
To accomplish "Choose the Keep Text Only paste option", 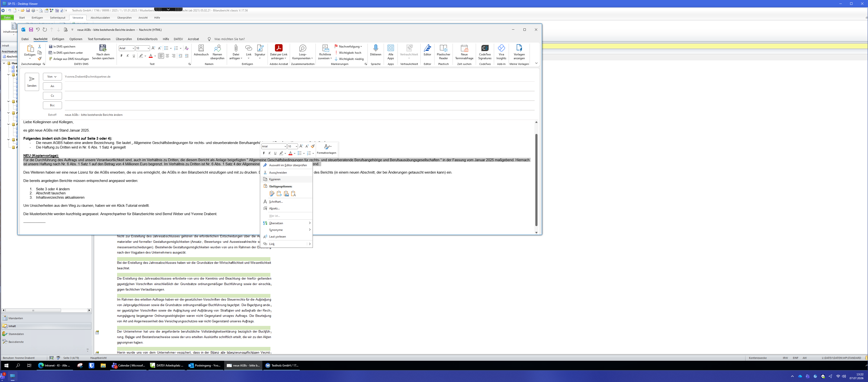I will pos(294,194).
